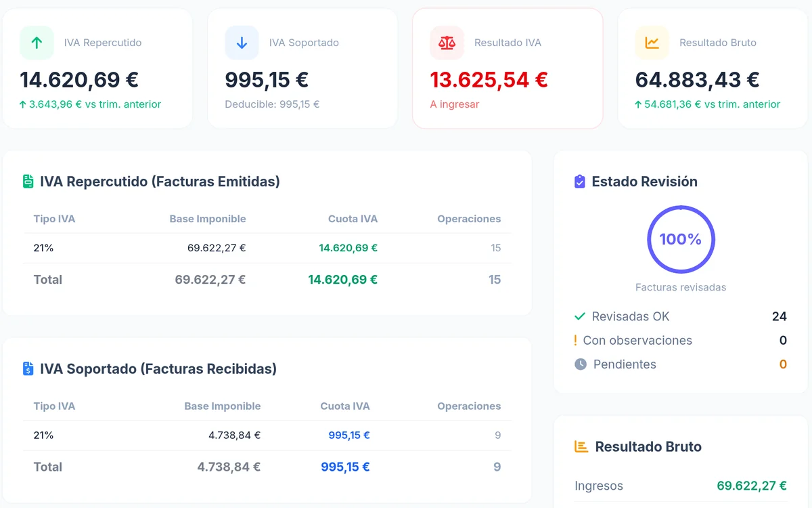Click the orange bar-chart icon beside Resultado Bruto heading
The width and height of the screenshot is (812, 508).
pos(581,446)
